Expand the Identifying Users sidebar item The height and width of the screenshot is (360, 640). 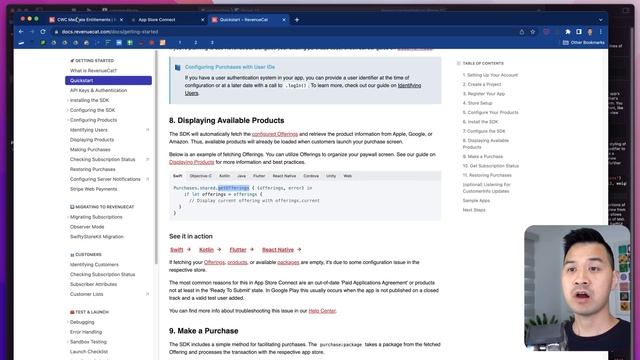[147, 130]
